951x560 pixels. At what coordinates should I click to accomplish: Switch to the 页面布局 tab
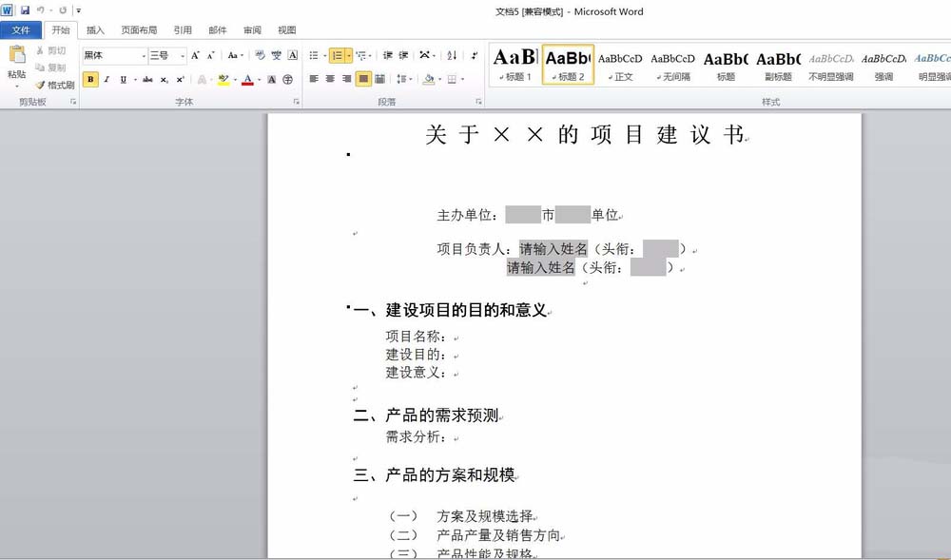139,30
